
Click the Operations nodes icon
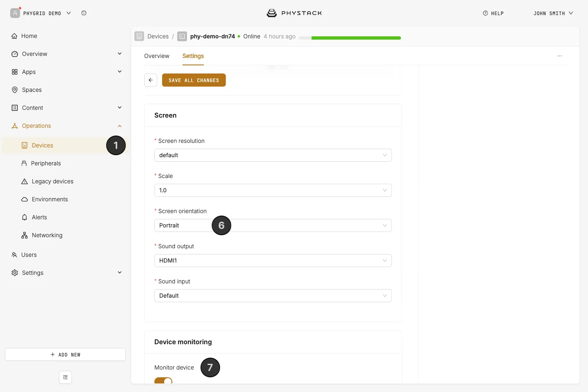[15, 126]
